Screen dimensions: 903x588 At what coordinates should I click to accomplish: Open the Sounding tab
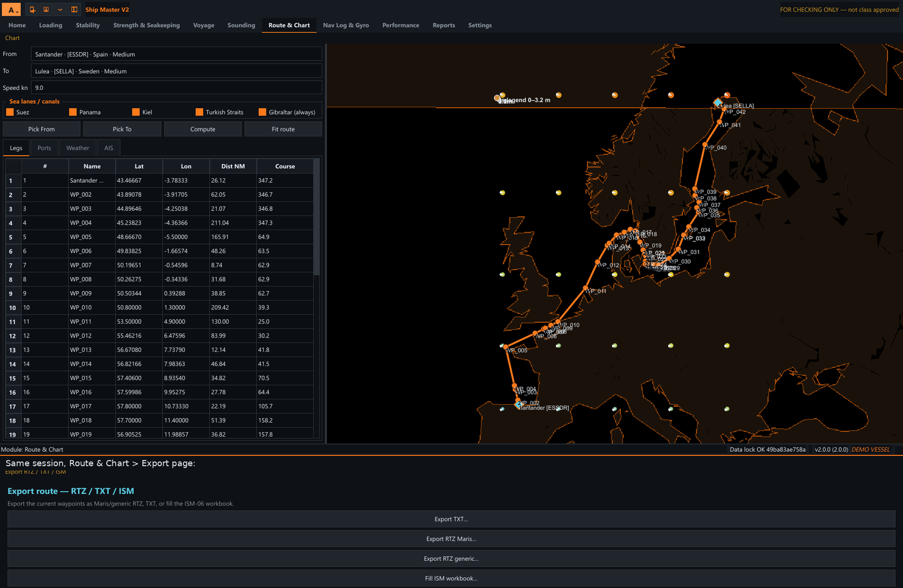(242, 25)
